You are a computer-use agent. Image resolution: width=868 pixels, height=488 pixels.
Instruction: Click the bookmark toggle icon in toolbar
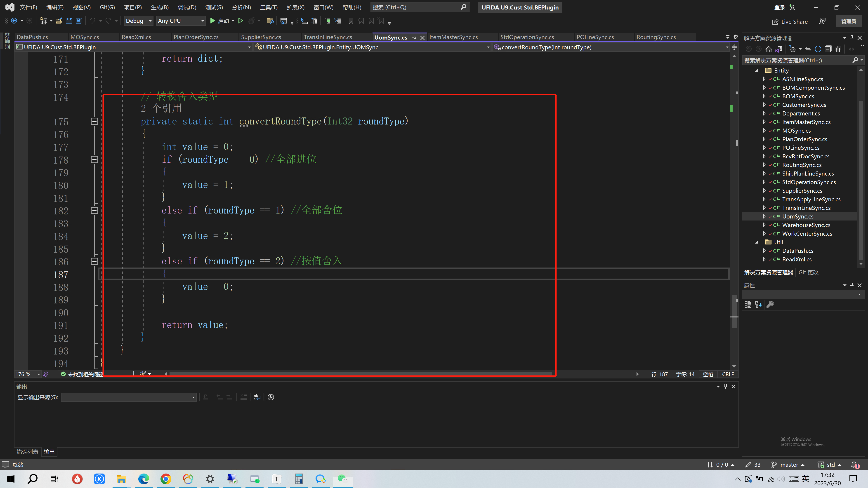[351, 21]
